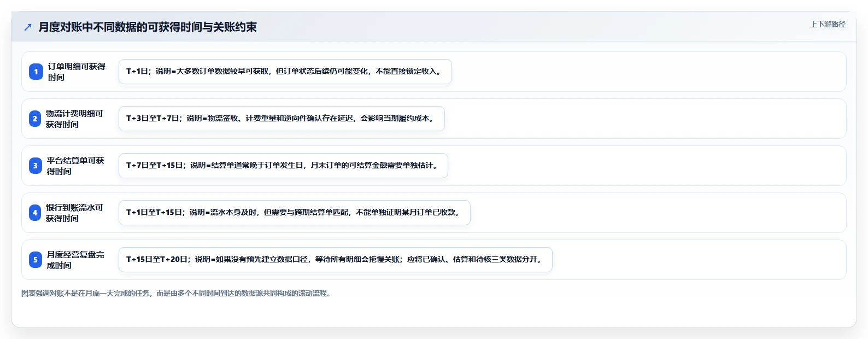Viewport: 868px width, 339px height.
Task: Click the arrow icon beside the title
Action: tap(27, 27)
